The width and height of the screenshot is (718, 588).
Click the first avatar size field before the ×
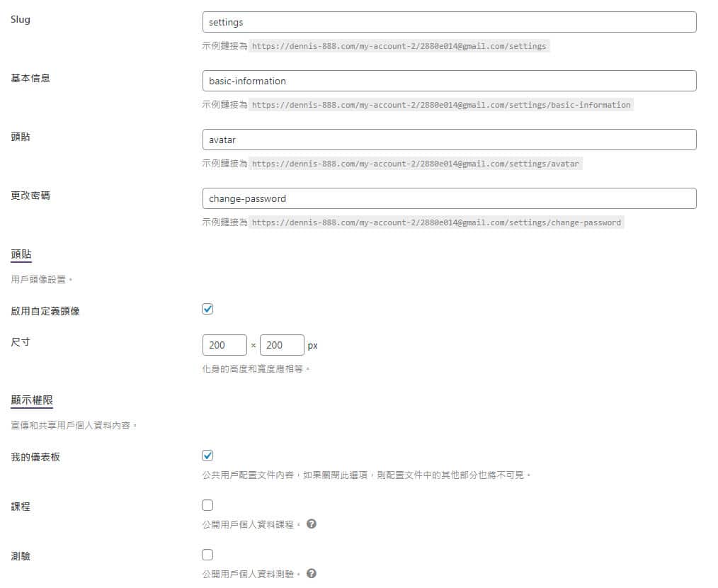coord(224,345)
